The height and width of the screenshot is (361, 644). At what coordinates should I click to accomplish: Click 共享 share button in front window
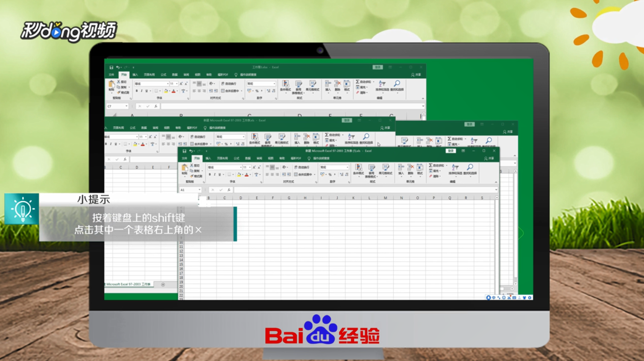[489, 158]
